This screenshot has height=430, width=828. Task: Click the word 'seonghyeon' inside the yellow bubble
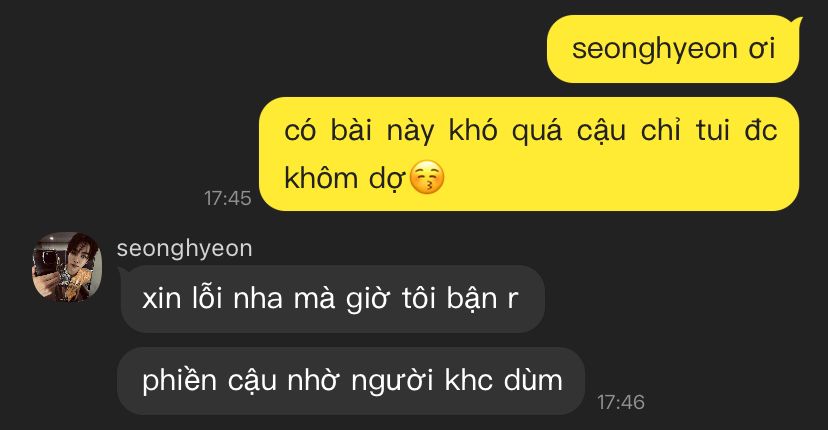point(655,50)
